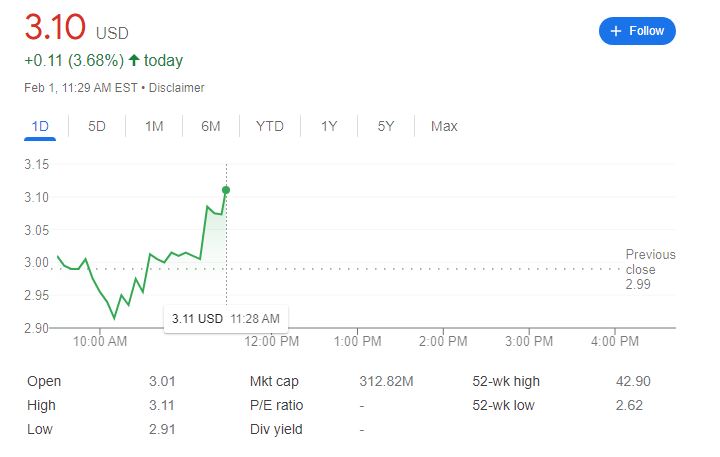The width and height of the screenshot is (720, 457).
Task: Click the 12:00 PM axis label
Action: 272,342
